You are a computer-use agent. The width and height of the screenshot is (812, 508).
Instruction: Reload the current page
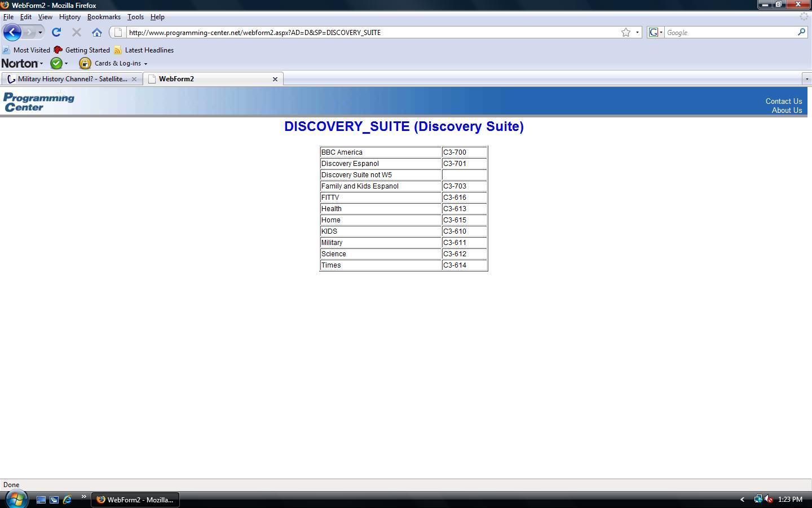pyautogui.click(x=56, y=32)
